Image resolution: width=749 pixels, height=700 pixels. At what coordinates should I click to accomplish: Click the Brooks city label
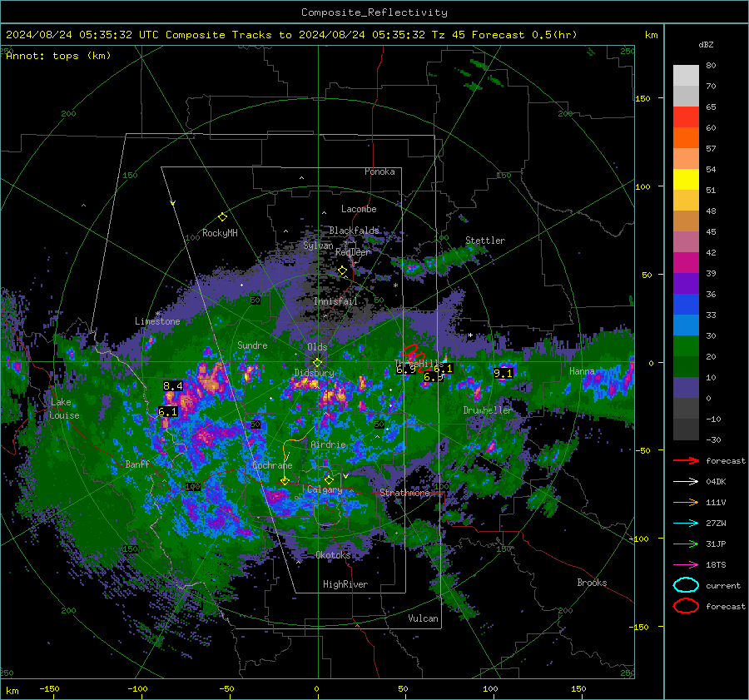click(592, 583)
